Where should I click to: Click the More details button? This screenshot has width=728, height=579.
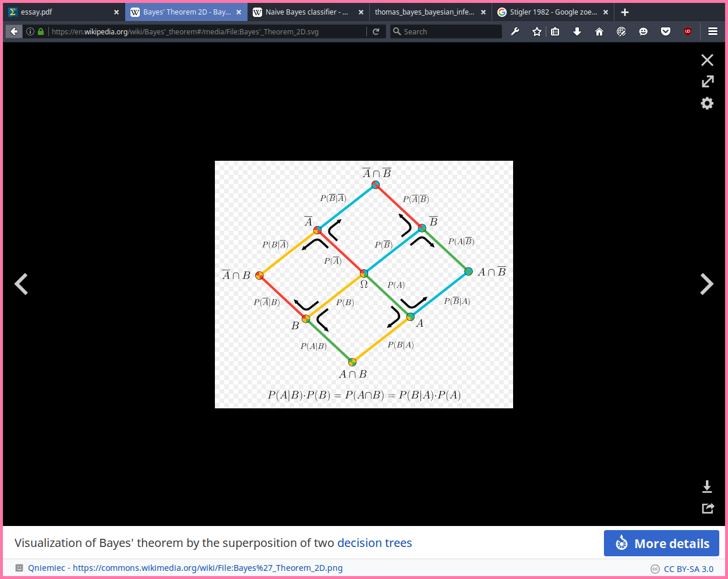tap(661, 543)
